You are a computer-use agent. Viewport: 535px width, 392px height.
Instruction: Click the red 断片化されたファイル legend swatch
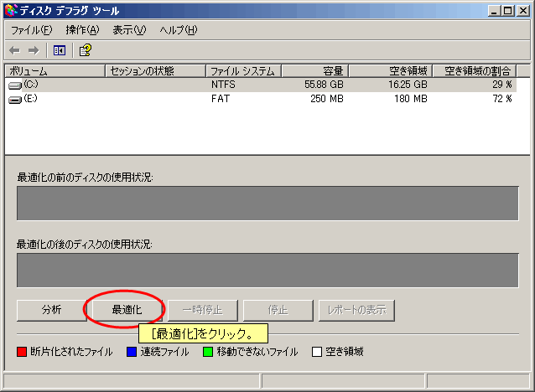pyautogui.click(x=22, y=352)
